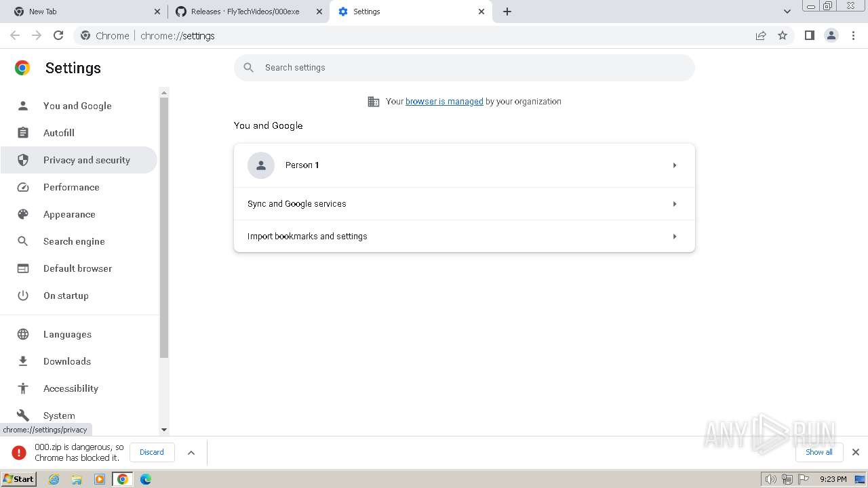The image size is (868, 488).
Task: Open On startup settings
Action: (x=79, y=296)
